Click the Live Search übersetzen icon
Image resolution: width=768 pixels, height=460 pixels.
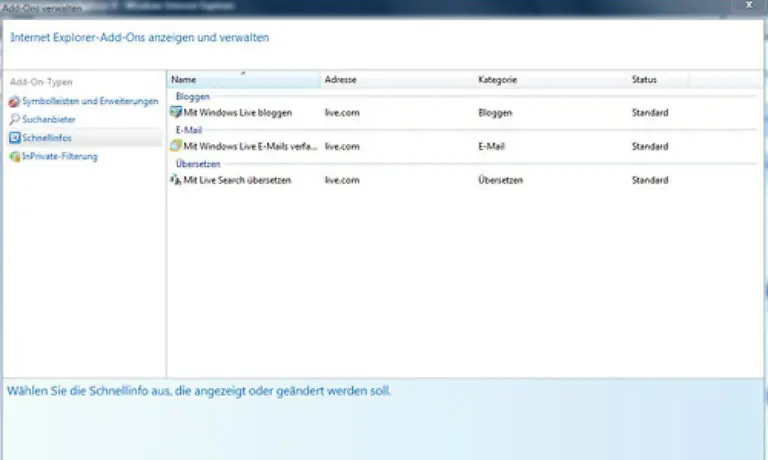[x=175, y=180]
